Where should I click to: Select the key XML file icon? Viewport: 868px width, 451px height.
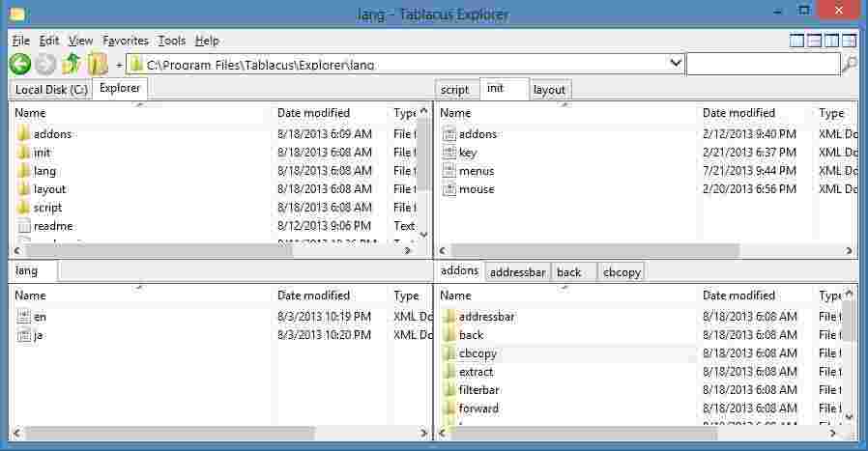(x=448, y=153)
